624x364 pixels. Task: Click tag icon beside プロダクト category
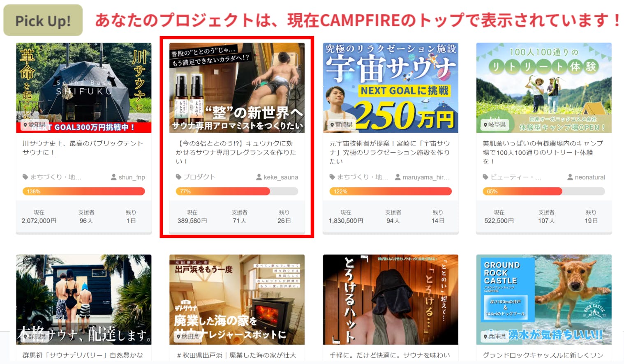click(178, 177)
